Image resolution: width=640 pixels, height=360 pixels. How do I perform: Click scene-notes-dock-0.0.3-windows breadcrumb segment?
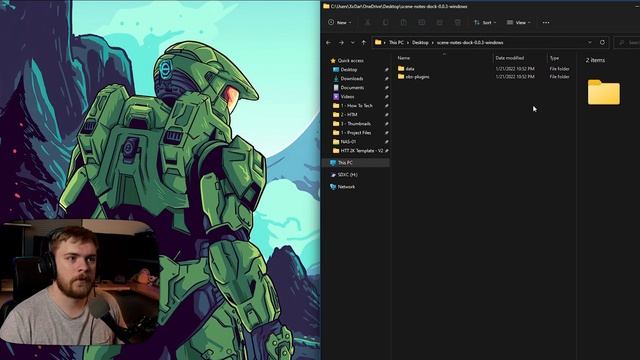coord(470,42)
